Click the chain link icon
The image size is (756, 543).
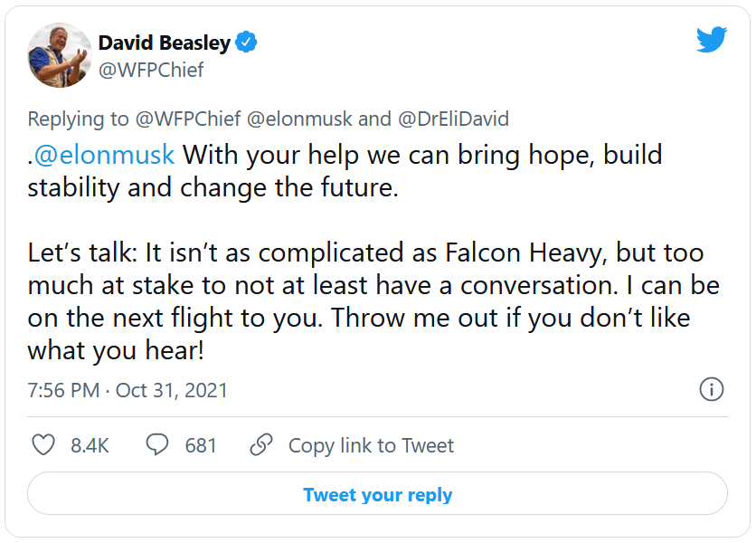[x=261, y=445]
